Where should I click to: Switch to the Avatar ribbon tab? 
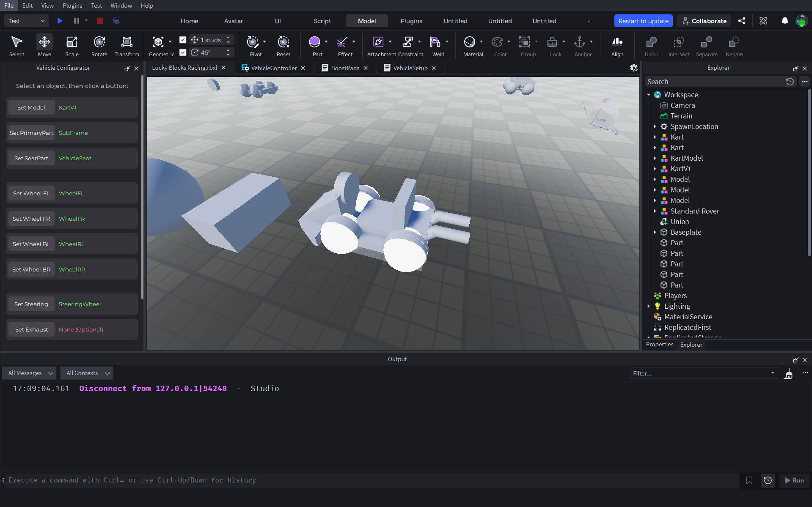coord(234,21)
